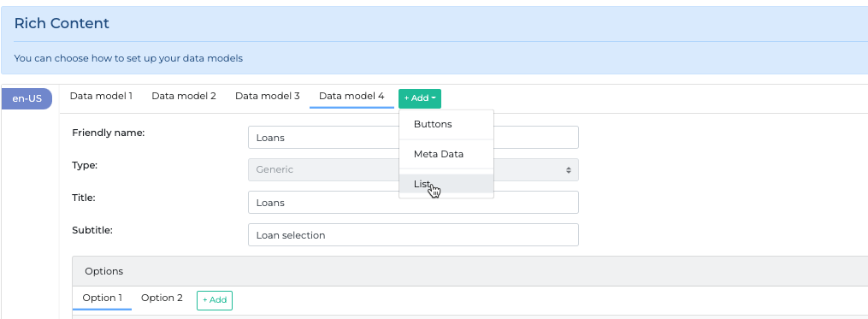Click the Rich Content heading
This screenshot has width=868, height=319.
(x=62, y=23)
